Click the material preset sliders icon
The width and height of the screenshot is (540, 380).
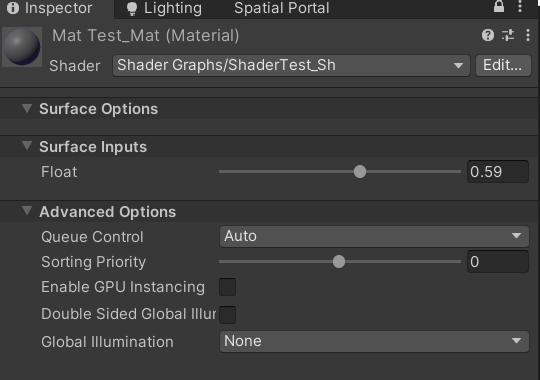tap(508, 35)
